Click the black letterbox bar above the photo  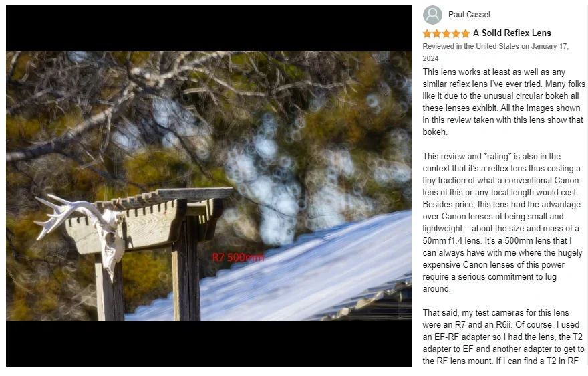(x=208, y=28)
